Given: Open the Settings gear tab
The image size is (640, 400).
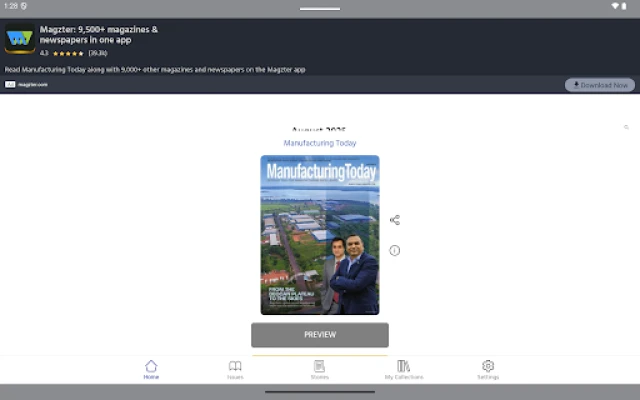Looking at the screenshot, I should [x=488, y=369].
